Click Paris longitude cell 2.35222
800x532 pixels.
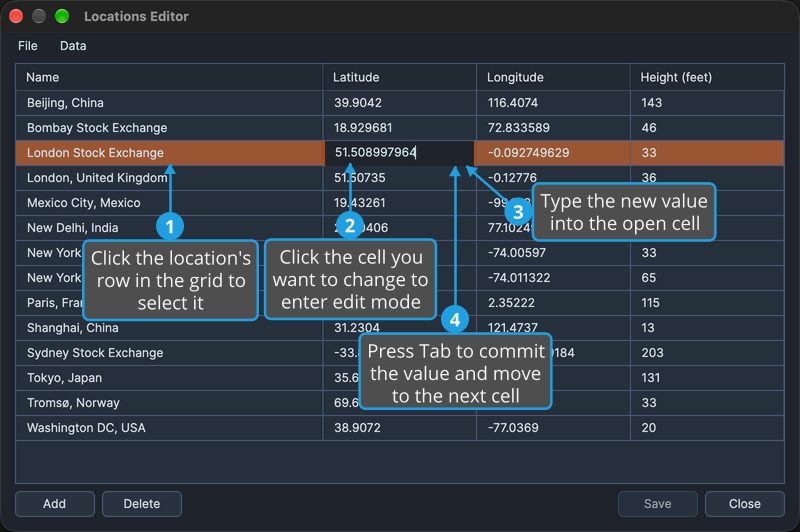(x=554, y=303)
